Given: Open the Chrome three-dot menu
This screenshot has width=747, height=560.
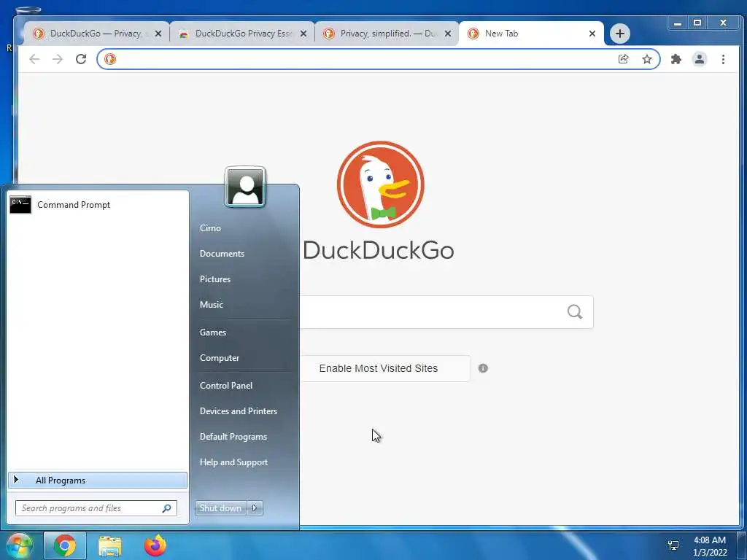Looking at the screenshot, I should point(723,59).
